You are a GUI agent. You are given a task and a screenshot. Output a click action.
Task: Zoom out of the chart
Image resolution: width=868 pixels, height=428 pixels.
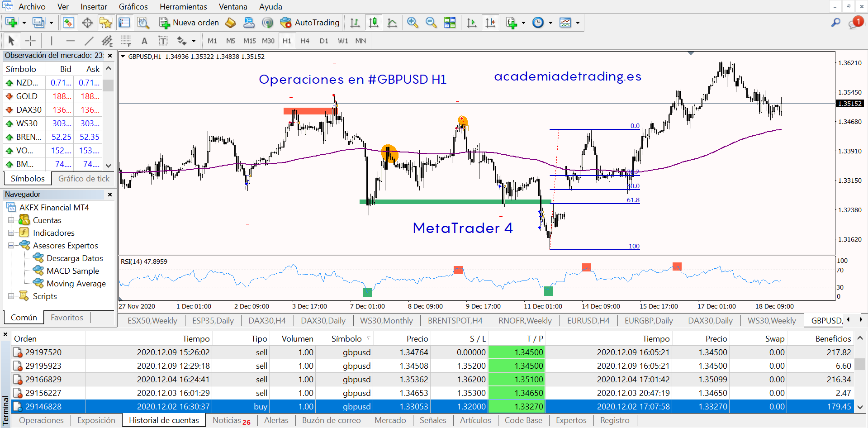pos(431,22)
